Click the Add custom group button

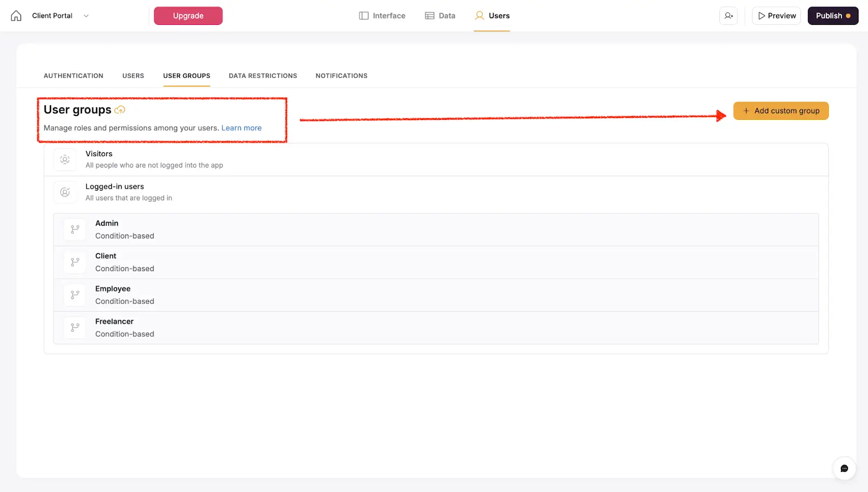(781, 110)
